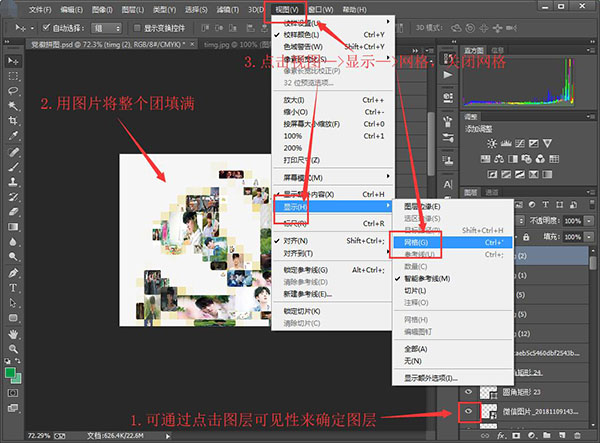Toggle the 显示变换控件 checkbox
The height and width of the screenshot is (443, 600).
[x=137, y=28]
